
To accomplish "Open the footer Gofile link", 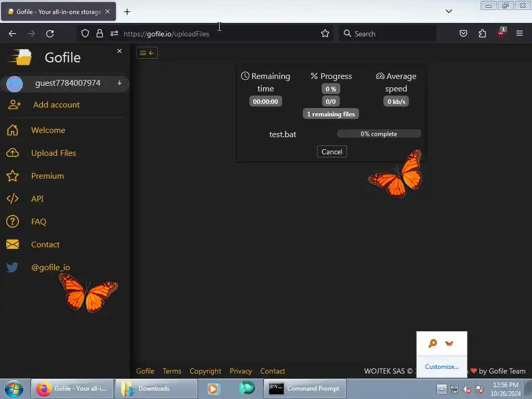I will click(145, 371).
